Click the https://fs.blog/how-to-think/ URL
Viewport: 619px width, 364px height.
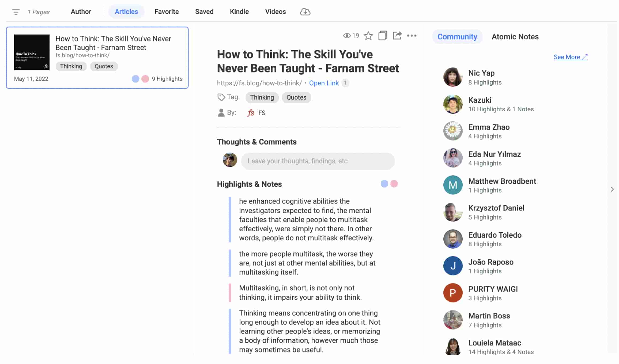click(259, 83)
